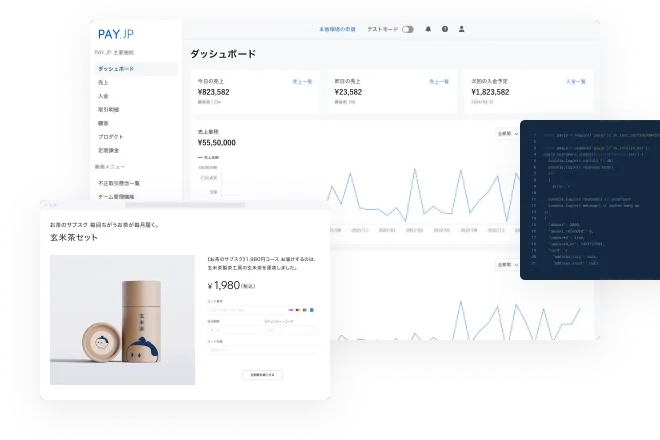Screen dimensions: 660x440
Task: Open 売上 in the sidebar menu
Action: coord(103,83)
